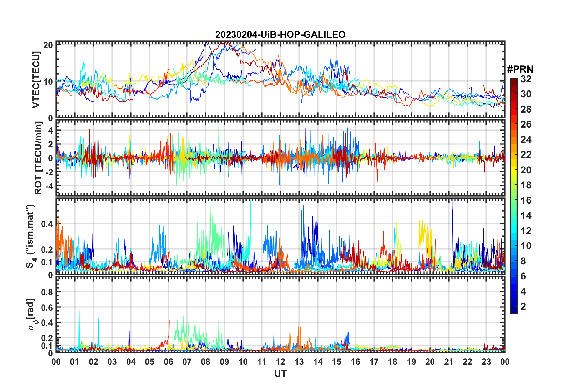Select the ROT [TECU/min] axis label
Viewport: 561px width, 392px height.
(x=38, y=158)
